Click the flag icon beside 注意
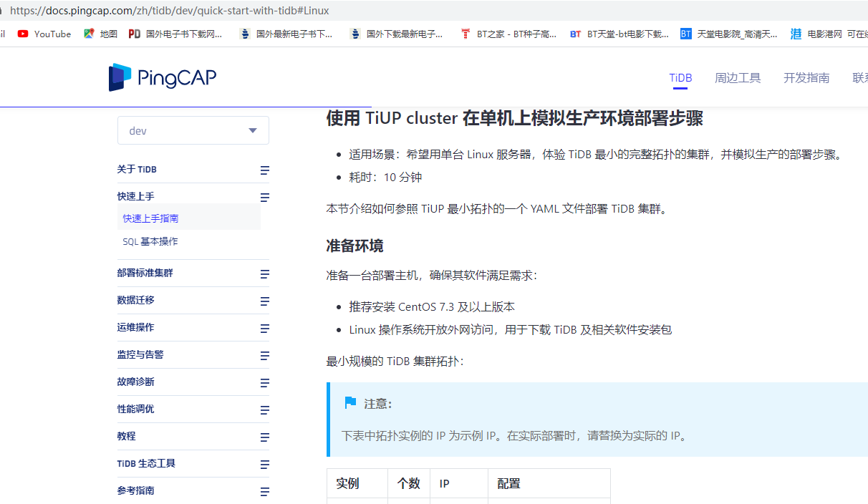 (x=350, y=403)
